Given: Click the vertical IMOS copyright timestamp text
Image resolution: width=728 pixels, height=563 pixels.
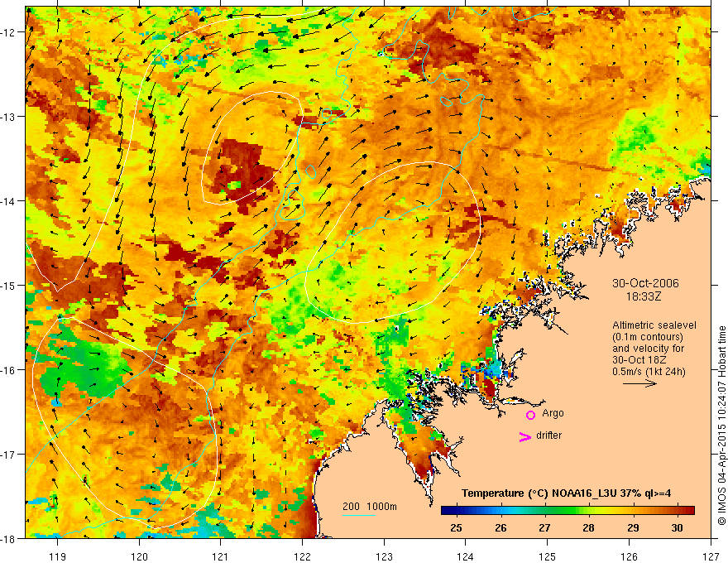Looking at the screenshot, I should coord(721,426).
